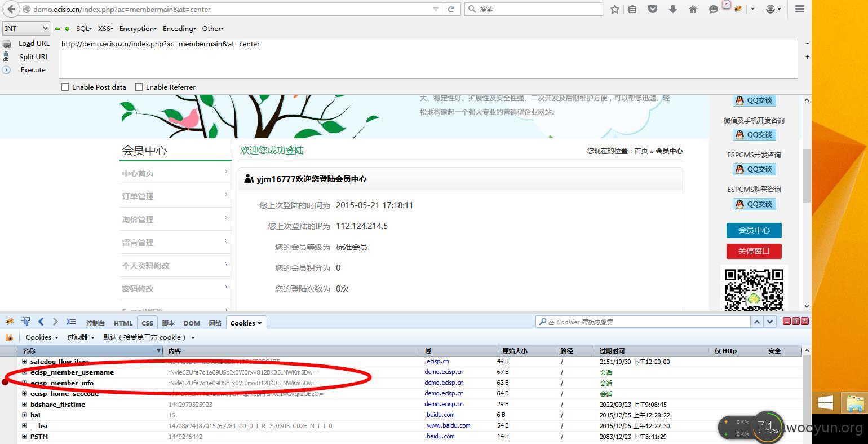The height and width of the screenshot is (444, 868).
Task: Click the Pocket save icon in toolbar
Action: [653, 9]
